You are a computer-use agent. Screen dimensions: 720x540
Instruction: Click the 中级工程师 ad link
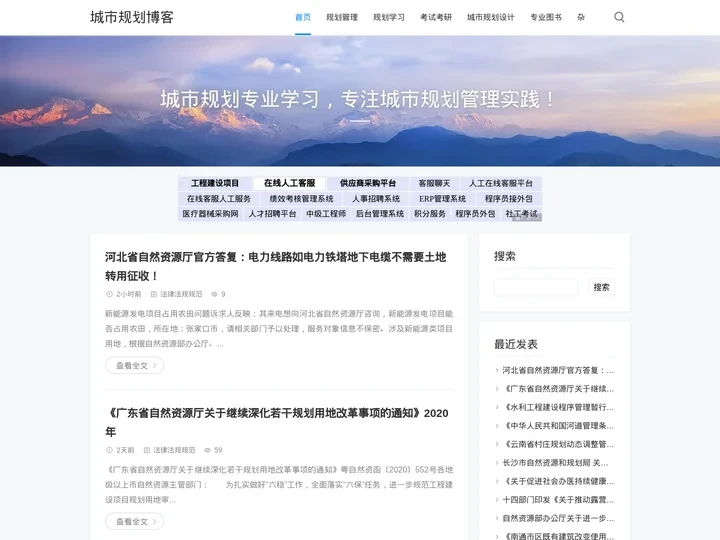[x=326, y=214]
